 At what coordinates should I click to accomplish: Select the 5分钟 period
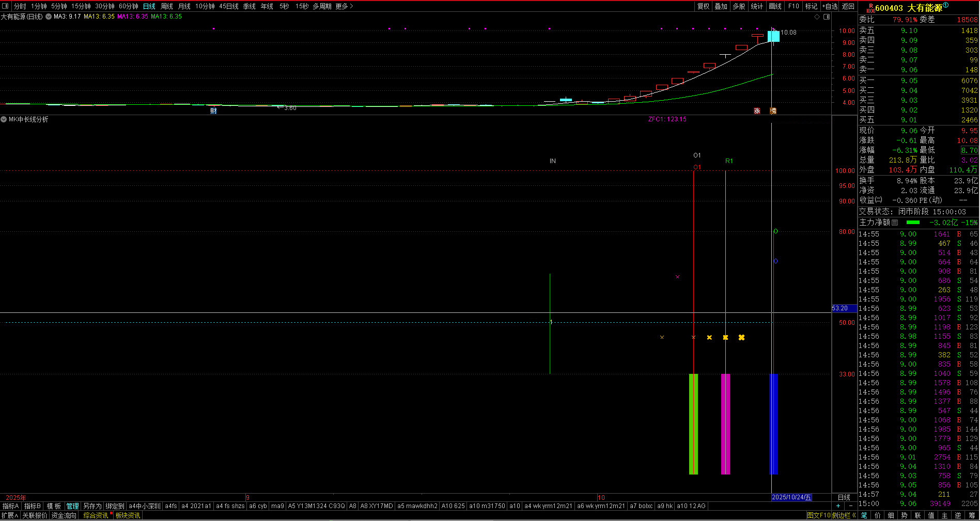pyautogui.click(x=59, y=6)
